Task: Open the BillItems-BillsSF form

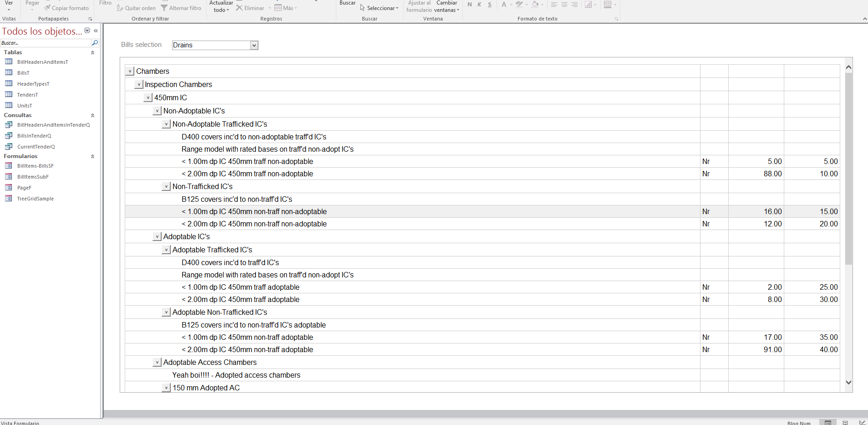Action: [35, 166]
